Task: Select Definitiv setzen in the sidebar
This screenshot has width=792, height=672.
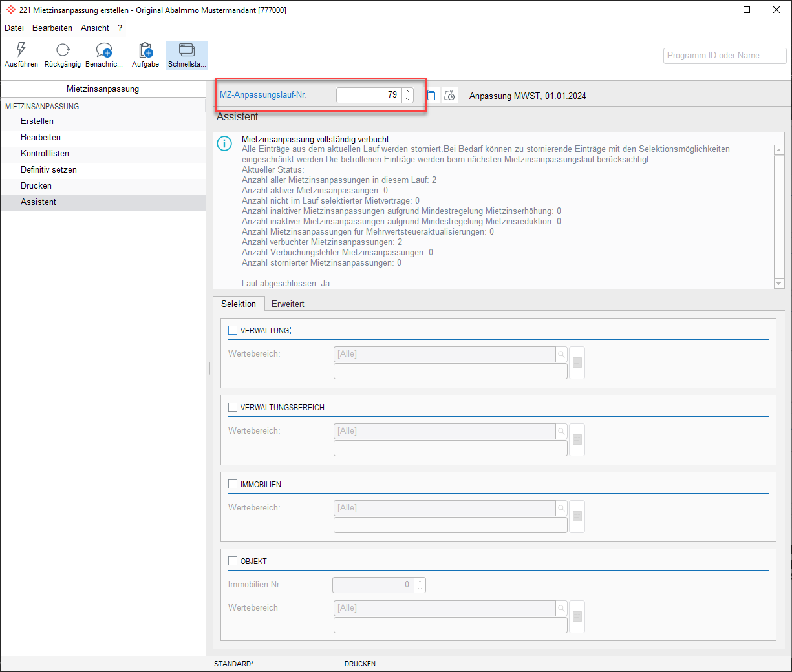Action: 103,169
